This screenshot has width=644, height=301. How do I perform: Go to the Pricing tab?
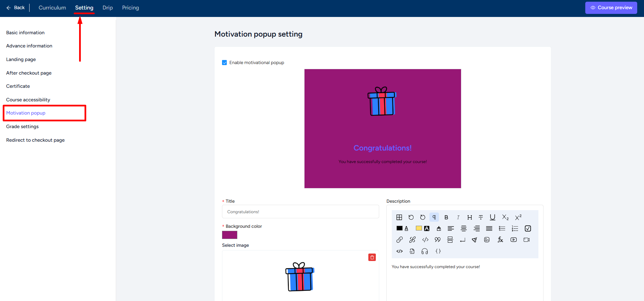[131, 7]
